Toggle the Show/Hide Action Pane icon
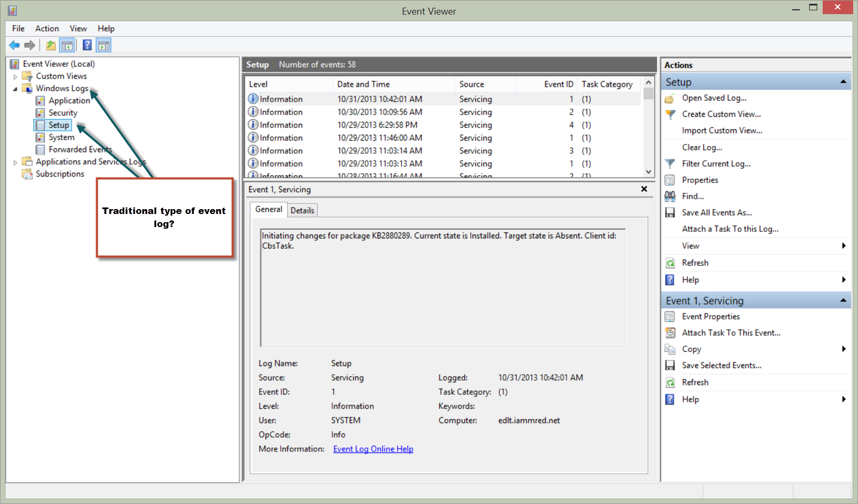This screenshot has width=858, height=504. 104,46
